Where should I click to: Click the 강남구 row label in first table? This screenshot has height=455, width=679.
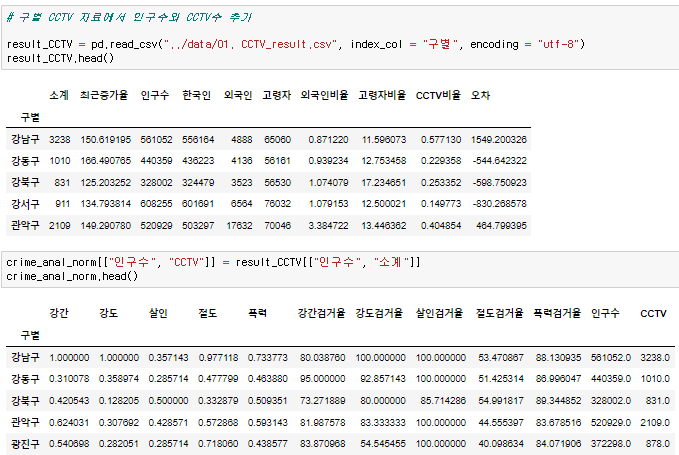(x=25, y=139)
